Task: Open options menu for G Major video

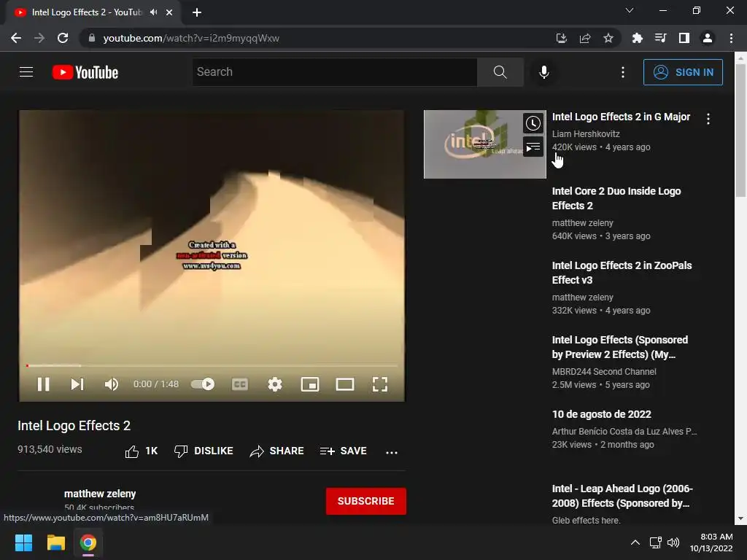Action: [x=708, y=119]
